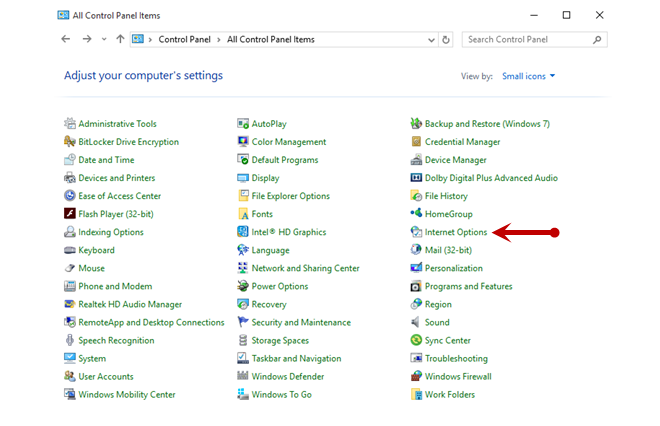The image size is (660, 426).
Task: Open the Mail (32-bit) link
Action: coord(448,250)
